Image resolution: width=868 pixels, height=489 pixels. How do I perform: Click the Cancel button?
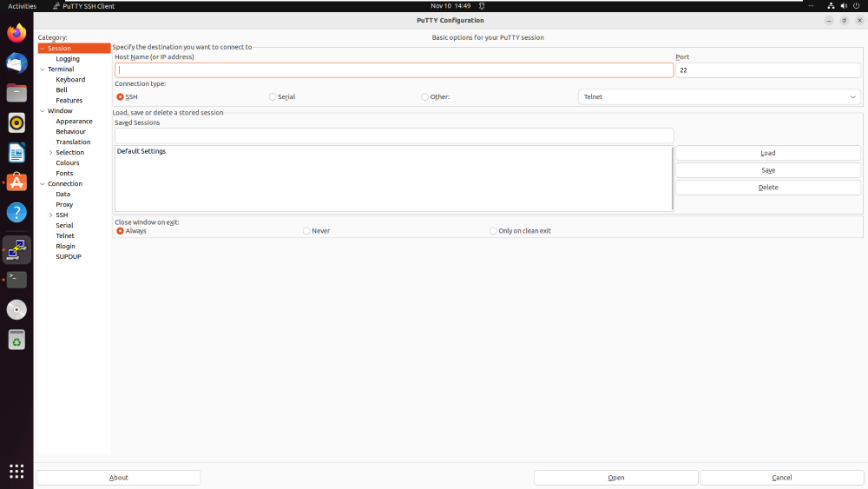pyautogui.click(x=782, y=478)
